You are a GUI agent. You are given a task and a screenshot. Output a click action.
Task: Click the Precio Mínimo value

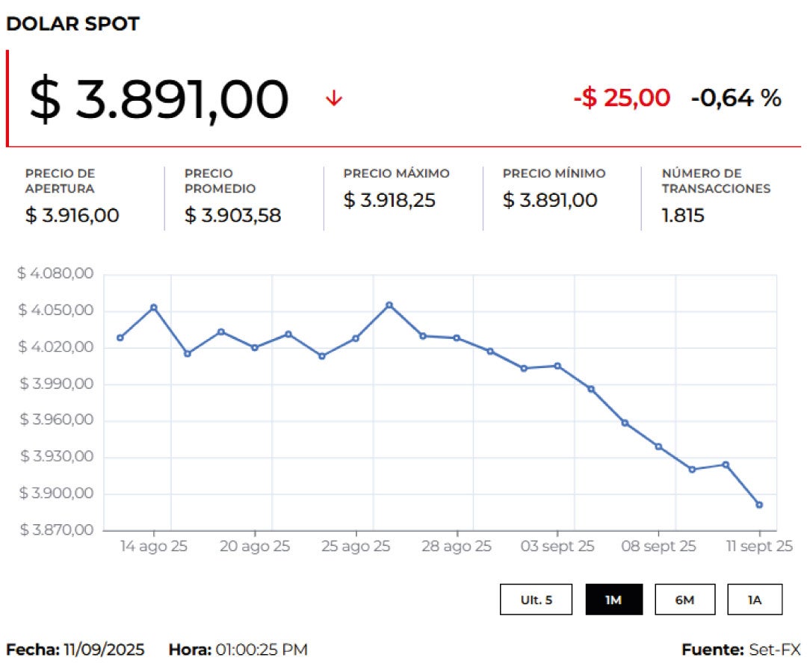click(x=550, y=200)
